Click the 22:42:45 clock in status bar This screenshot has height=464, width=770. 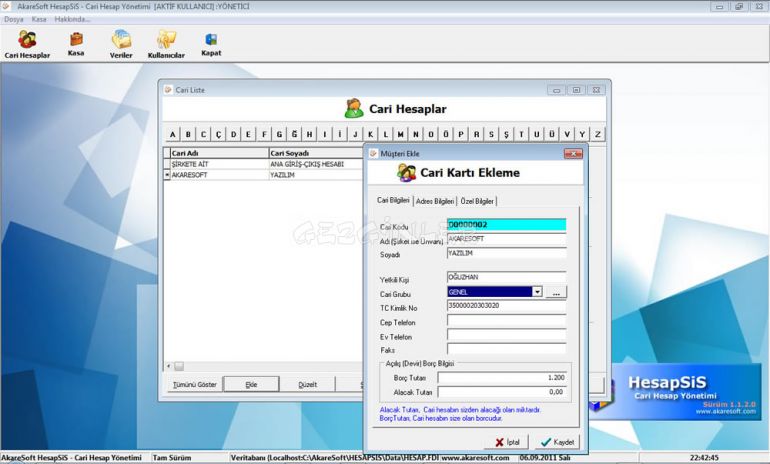pyautogui.click(x=704, y=458)
